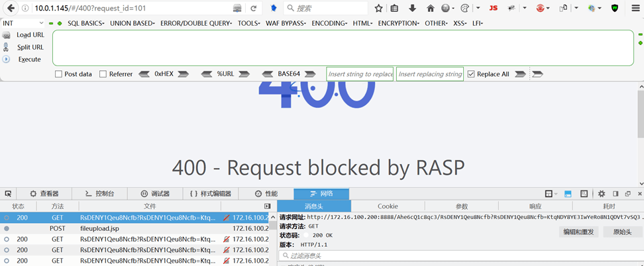Go to home page icon
This screenshot has width=644, height=266.
tap(431, 8)
